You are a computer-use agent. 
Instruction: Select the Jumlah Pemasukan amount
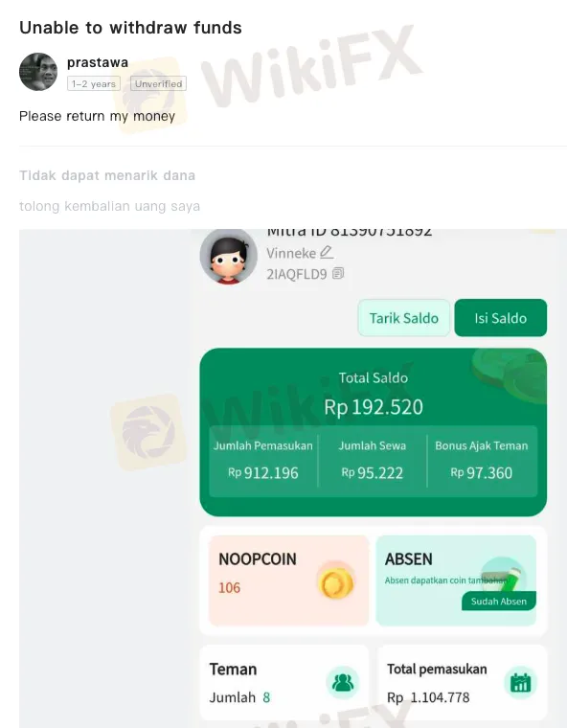coord(262,472)
